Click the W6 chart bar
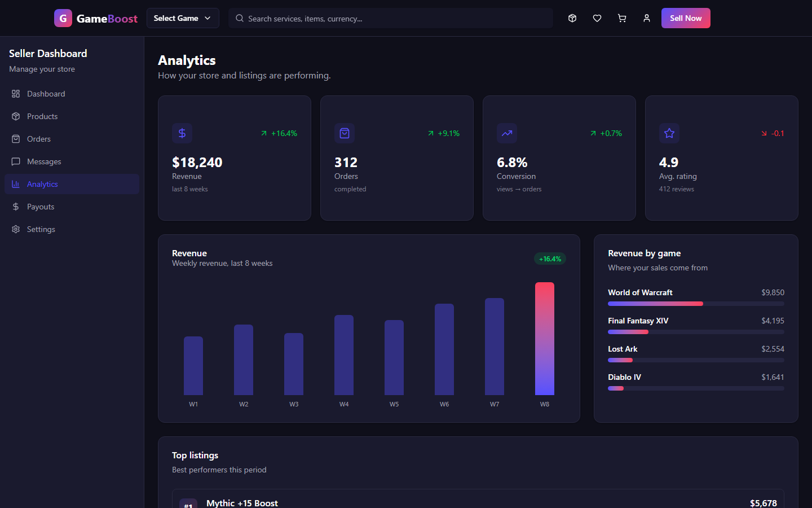Image resolution: width=812 pixels, height=508 pixels. point(444,349)
